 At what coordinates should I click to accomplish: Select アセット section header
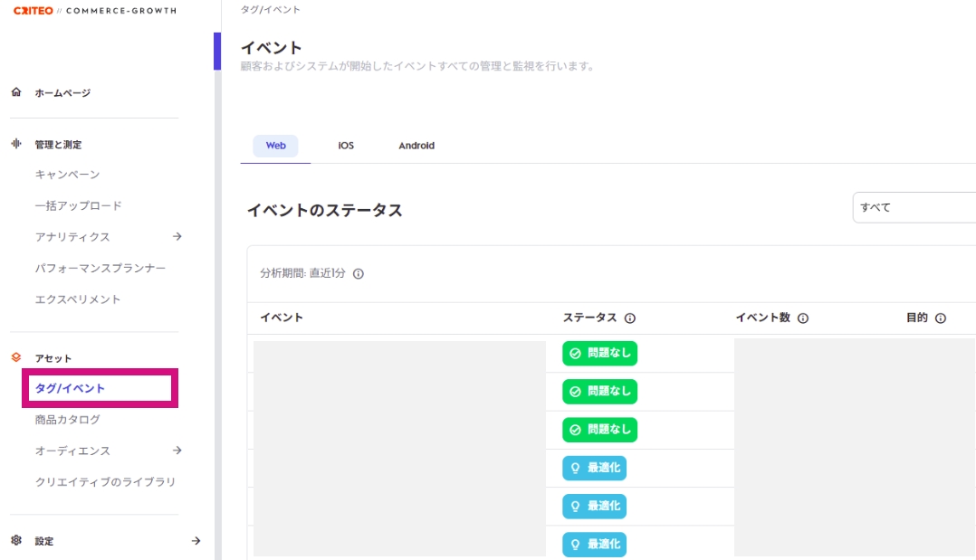point(53,358)
